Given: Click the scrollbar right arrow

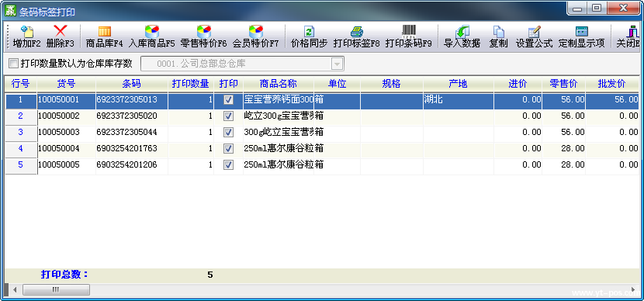Looking at the screenshot, I should click(634, 289).
